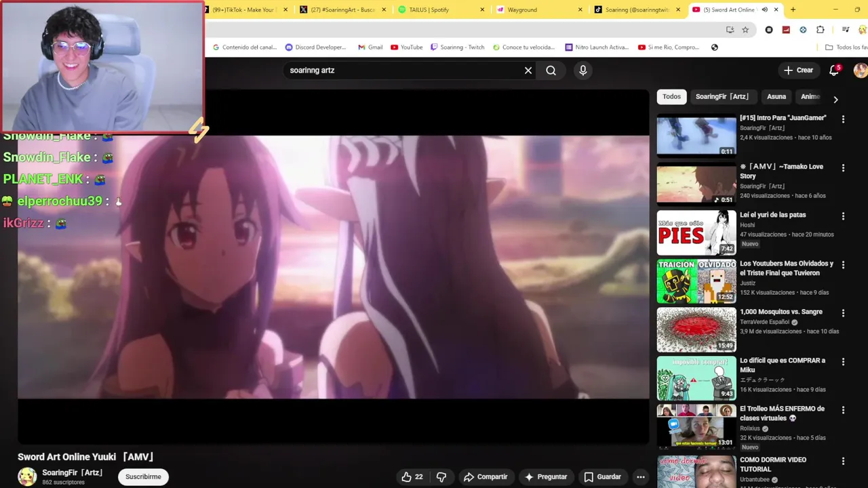Screen dimensions: 868x488
Task: Bookmark this page with the star
Action: [745, 30]
